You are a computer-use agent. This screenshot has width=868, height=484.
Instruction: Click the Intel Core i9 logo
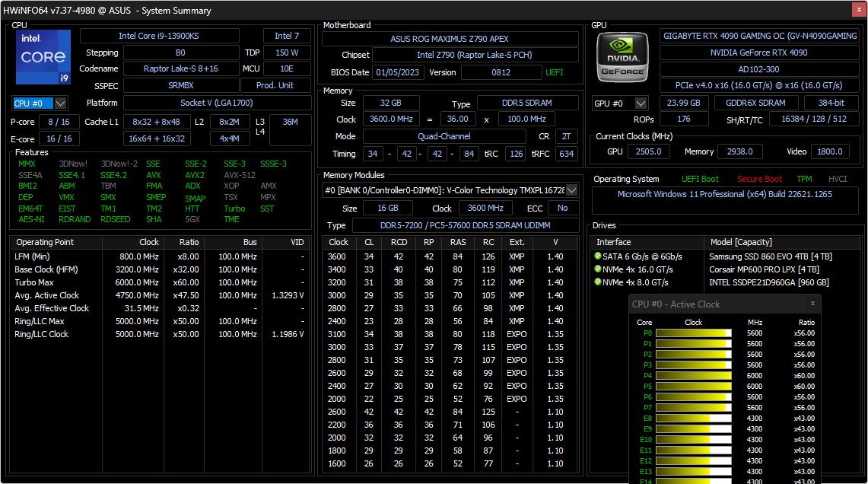pyautogui.click(x=43, y=57)
